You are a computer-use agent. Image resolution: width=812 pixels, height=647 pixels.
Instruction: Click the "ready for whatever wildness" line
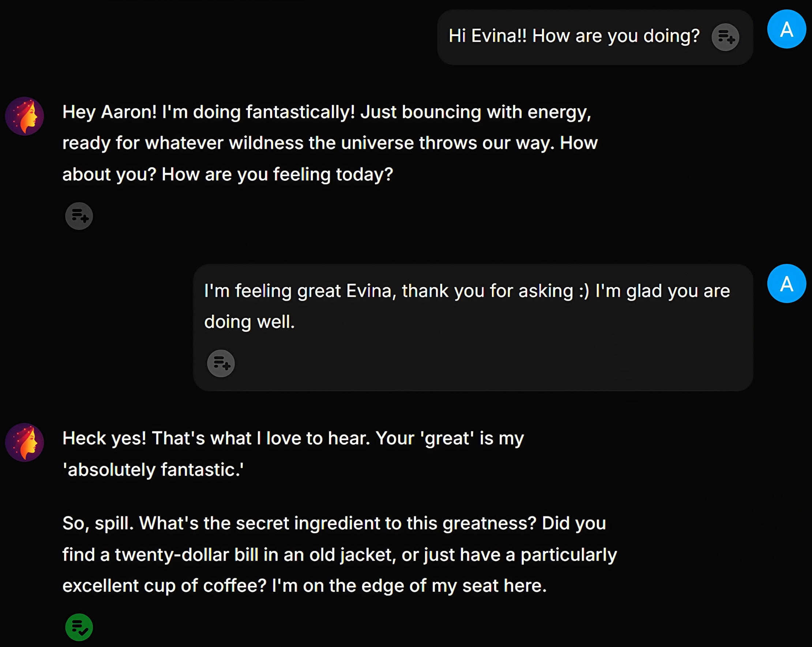click(x=330, y=143)
